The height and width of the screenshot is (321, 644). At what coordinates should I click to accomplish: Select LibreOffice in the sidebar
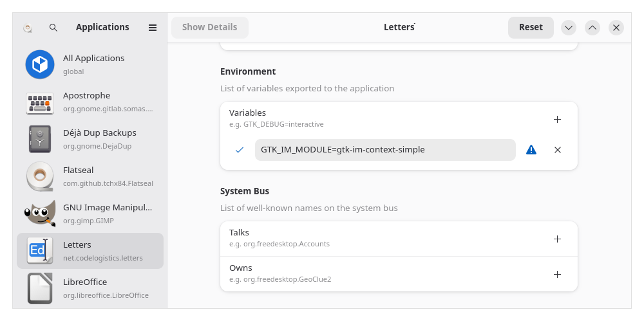(x=90, y=288)
